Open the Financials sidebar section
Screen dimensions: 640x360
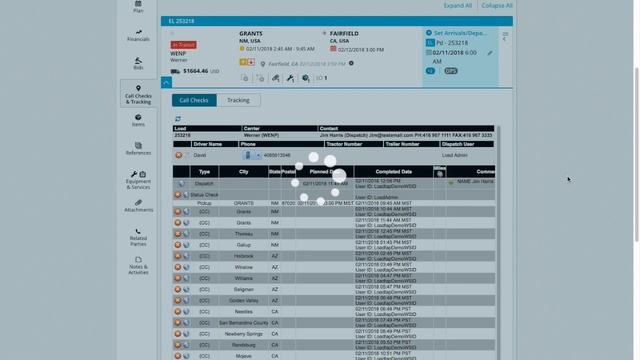pyautogui.click(x=138, y=36)
